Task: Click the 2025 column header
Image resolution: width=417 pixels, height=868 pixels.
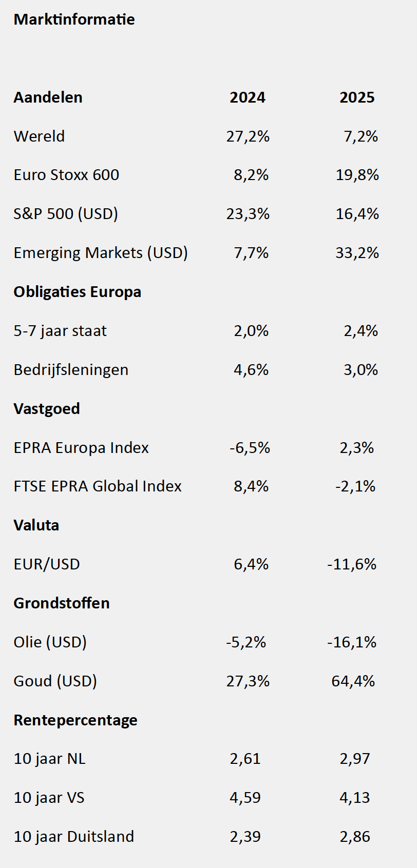Action: point(357,97)
